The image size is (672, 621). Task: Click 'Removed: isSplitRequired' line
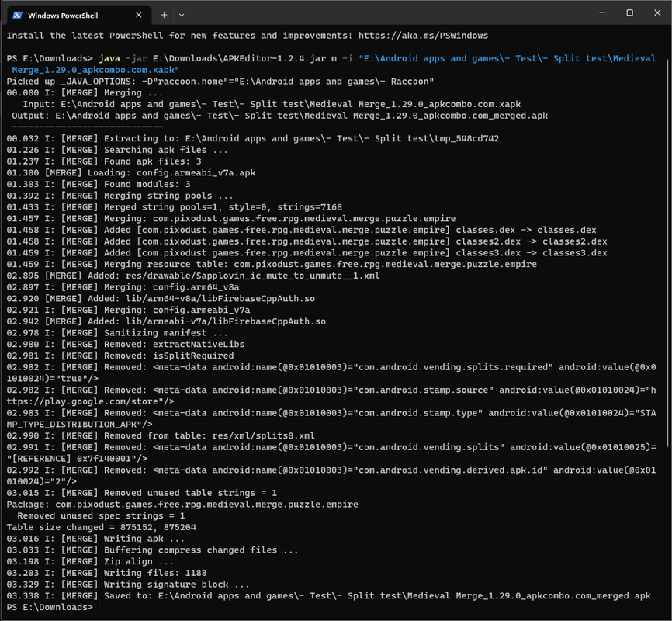click(x=120, y=356)
